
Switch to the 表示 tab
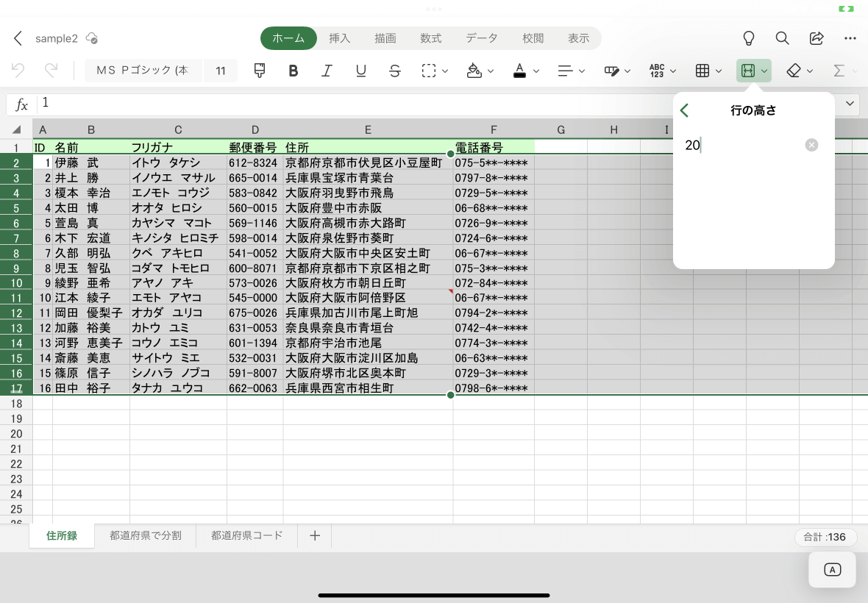click(x=578, y=38)
